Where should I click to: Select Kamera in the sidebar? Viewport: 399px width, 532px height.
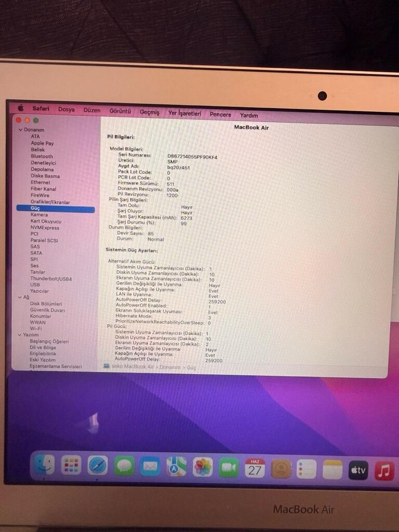point(39,215)
